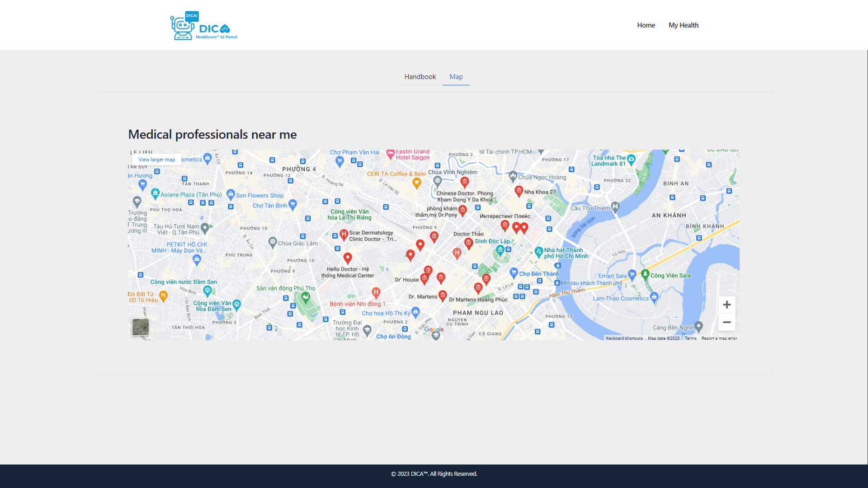Click the Dr' House marker
This screenshot has width=868, height=488.
[x=424, y=278]
